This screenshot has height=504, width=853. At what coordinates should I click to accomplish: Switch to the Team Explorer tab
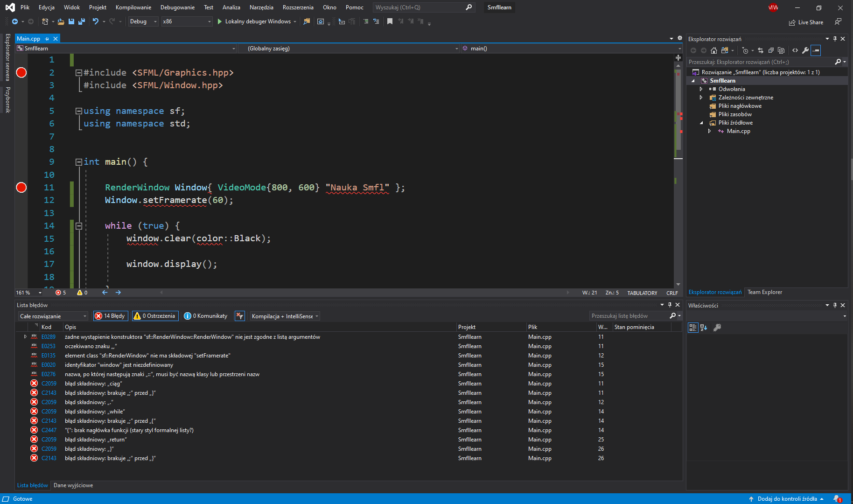tap(765, 292)
